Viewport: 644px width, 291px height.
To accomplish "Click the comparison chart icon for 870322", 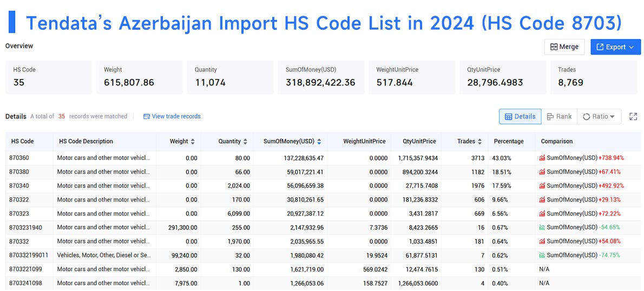I will click(542, 200).
